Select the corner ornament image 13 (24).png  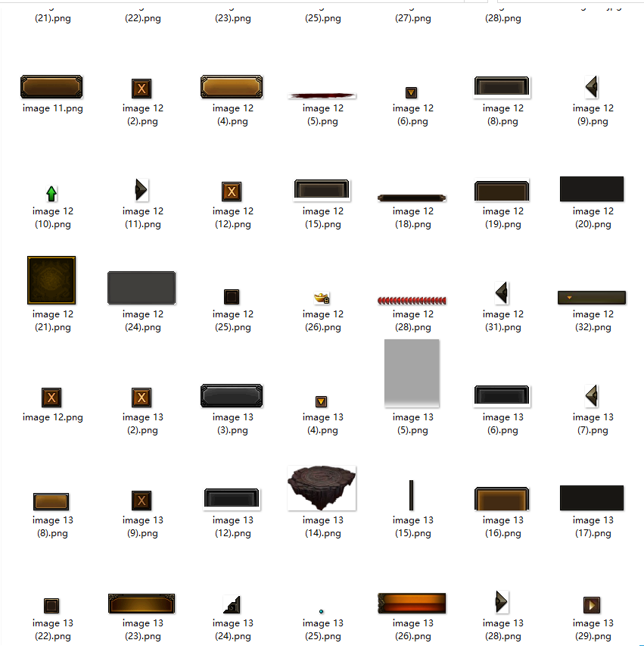pyautogui.click(x=232, y=604)
